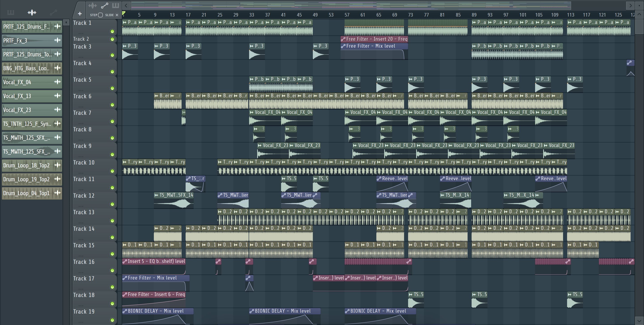Image resolution: width=644 pixels, height=325 pixels.
Task: Open clip menu icon of first Reeve..level clip
Action: coord(379,179)
